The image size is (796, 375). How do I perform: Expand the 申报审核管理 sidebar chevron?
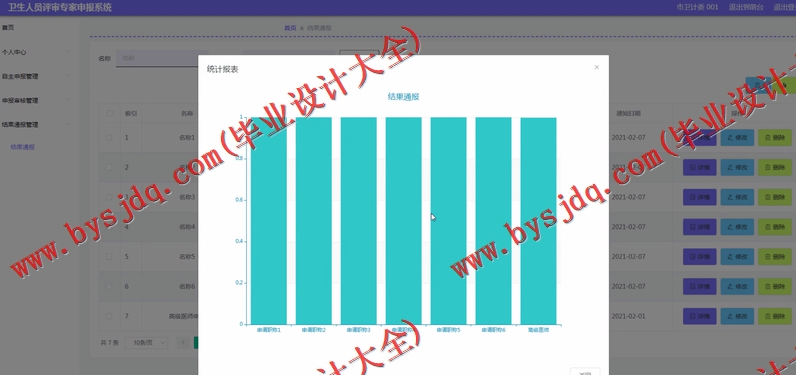tap(69, 100)
